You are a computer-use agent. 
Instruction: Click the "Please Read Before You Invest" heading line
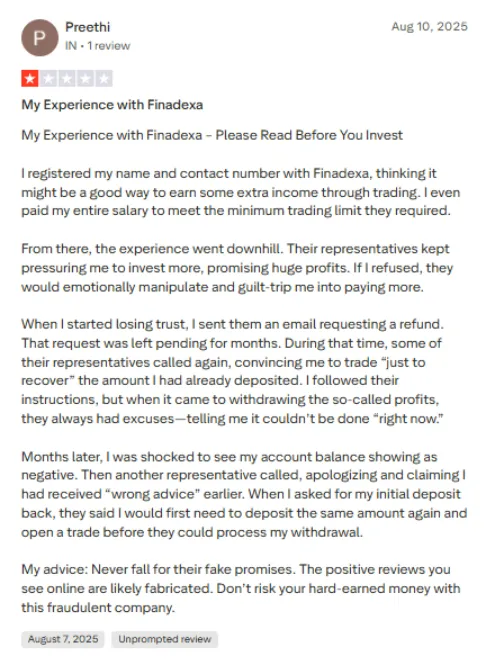point(212,135)
